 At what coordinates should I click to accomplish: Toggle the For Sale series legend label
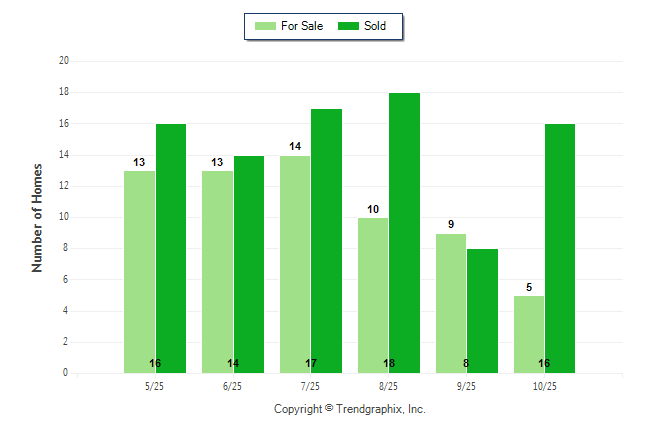tap(304, 26)
